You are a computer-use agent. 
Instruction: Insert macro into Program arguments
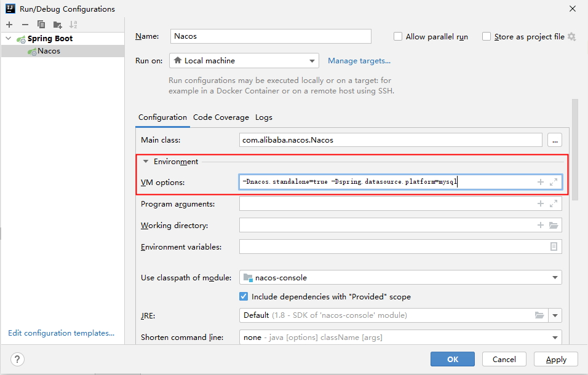[541, 204]
